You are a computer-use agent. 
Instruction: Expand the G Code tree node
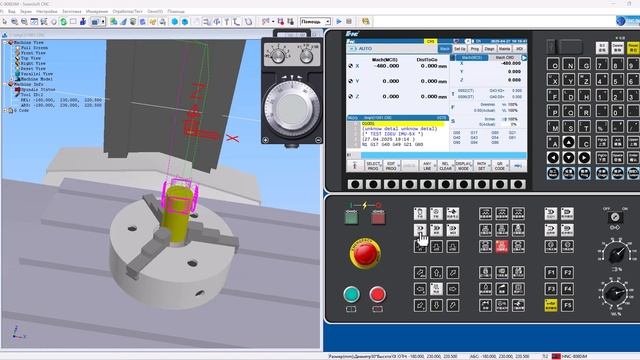pyautogui.click(x=5, y=110)
